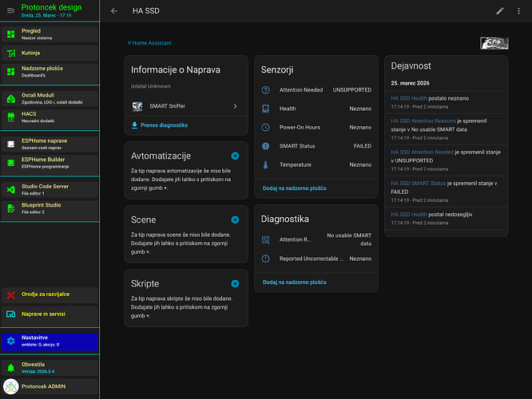Open the SMART Status FAILED entry
The image size is (532, 399).
pos(316,146)
